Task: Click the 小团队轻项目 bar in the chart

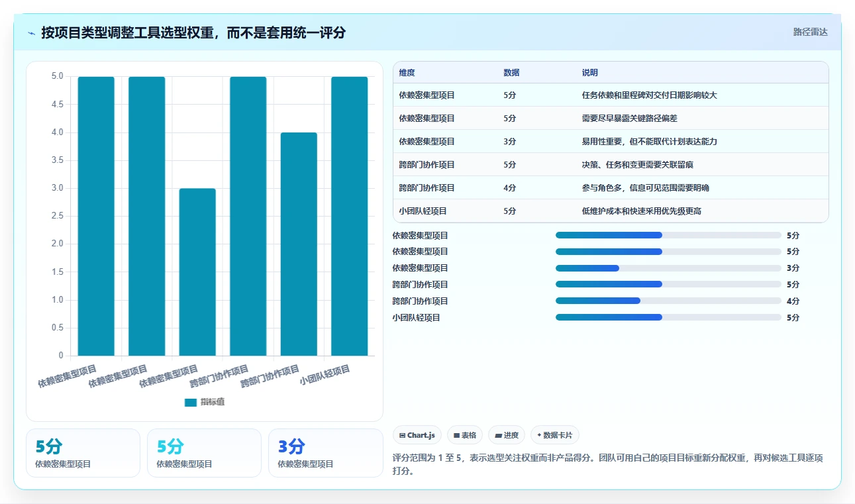Action: tap(349, 217)
